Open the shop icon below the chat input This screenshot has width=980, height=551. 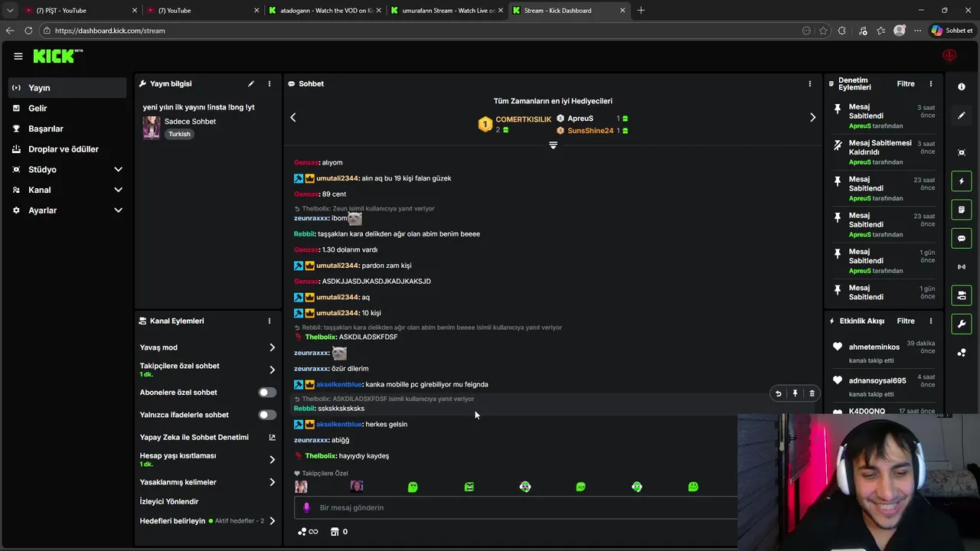[335, 531]
